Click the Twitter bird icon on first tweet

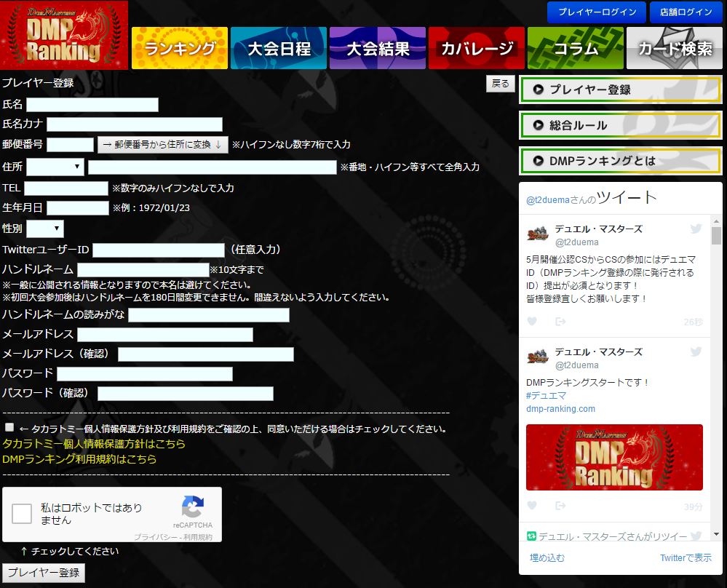[696, 229]
